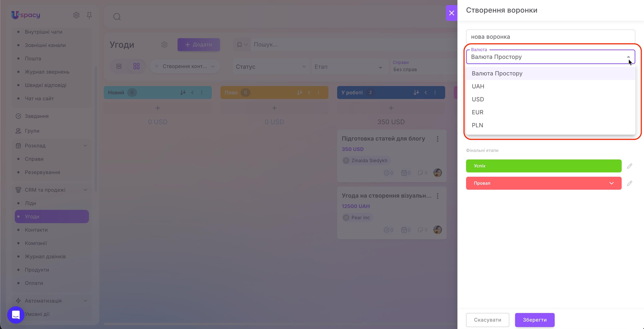The width and height of the screenshot is (644, 329).
Task: Select EUR currency option
Action: point(551,112)
